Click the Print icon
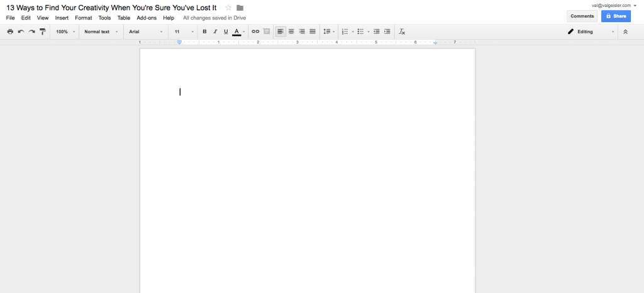 pyautogui.click(x=10, y=31)
